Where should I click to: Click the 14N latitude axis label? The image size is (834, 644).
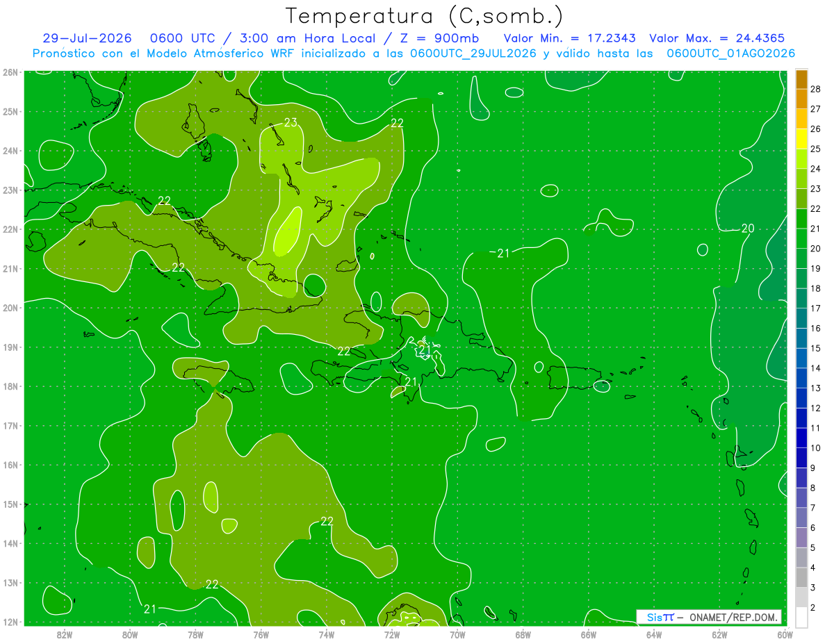coord(10,543)
